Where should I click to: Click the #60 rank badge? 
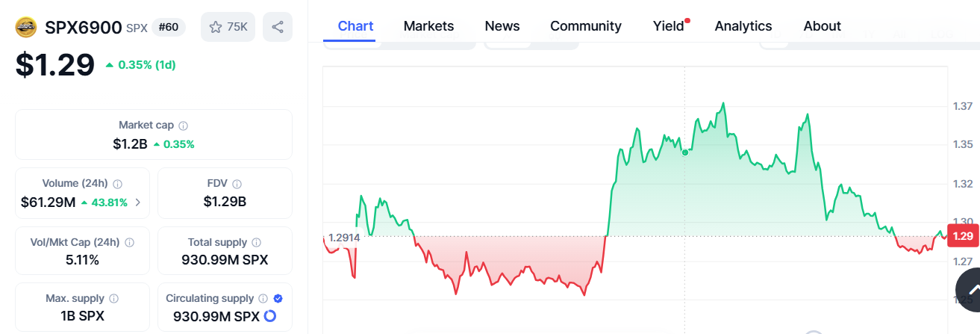pos(169,28)
